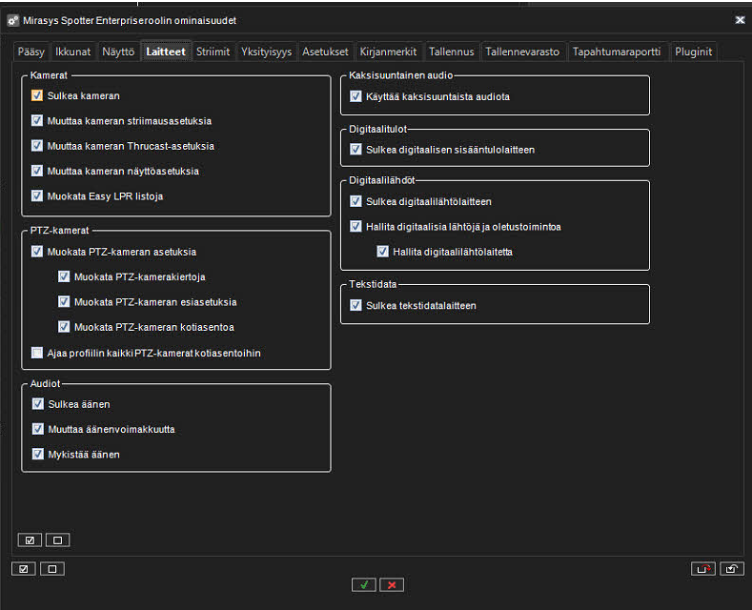Uncheck Muokata Easy LPR listoja
Image resolution: width=752 pixels, height=610 pixels.
[x=37, y=196]
